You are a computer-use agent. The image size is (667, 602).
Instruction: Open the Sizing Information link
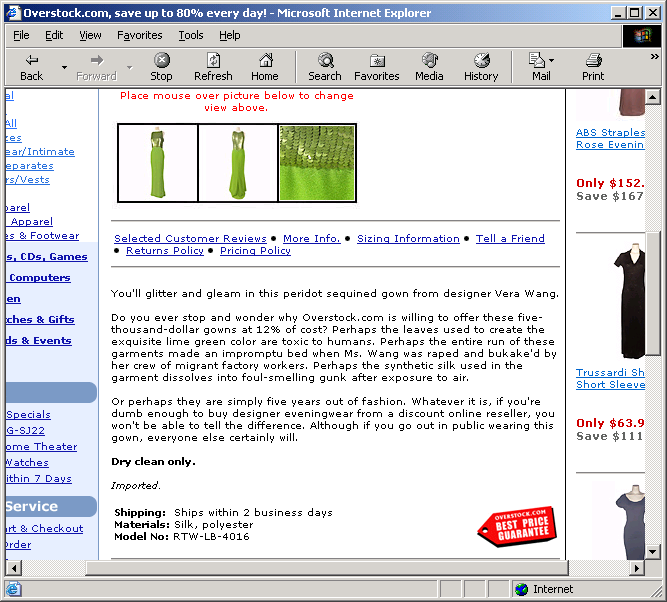click(x=408, y=239)
